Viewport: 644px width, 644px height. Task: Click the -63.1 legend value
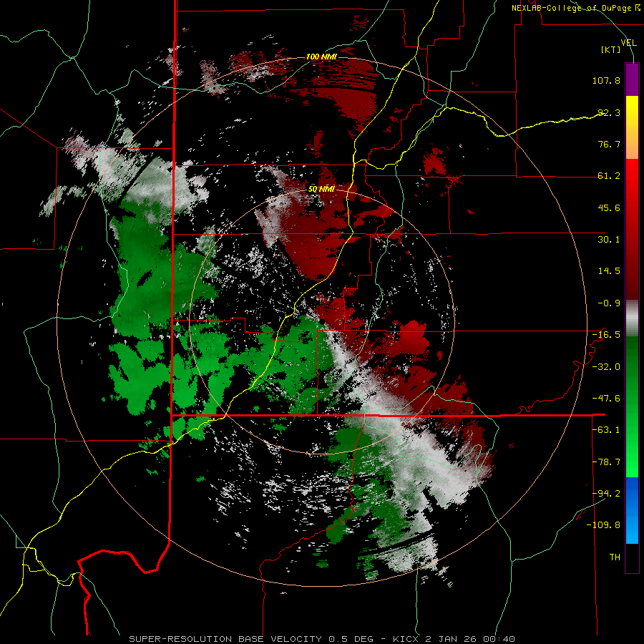(x=606, y=430)
